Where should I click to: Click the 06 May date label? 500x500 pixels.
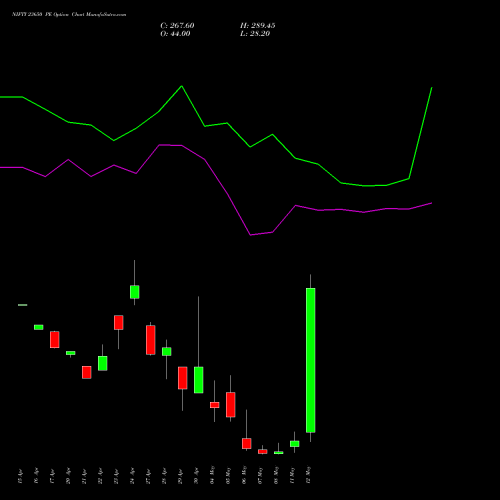pyautogui.click(x=245, y=475)
